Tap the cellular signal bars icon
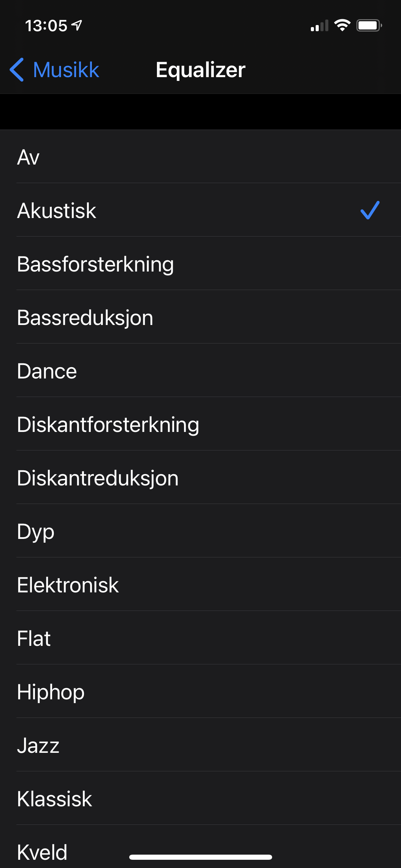 (x=319, y=26)
